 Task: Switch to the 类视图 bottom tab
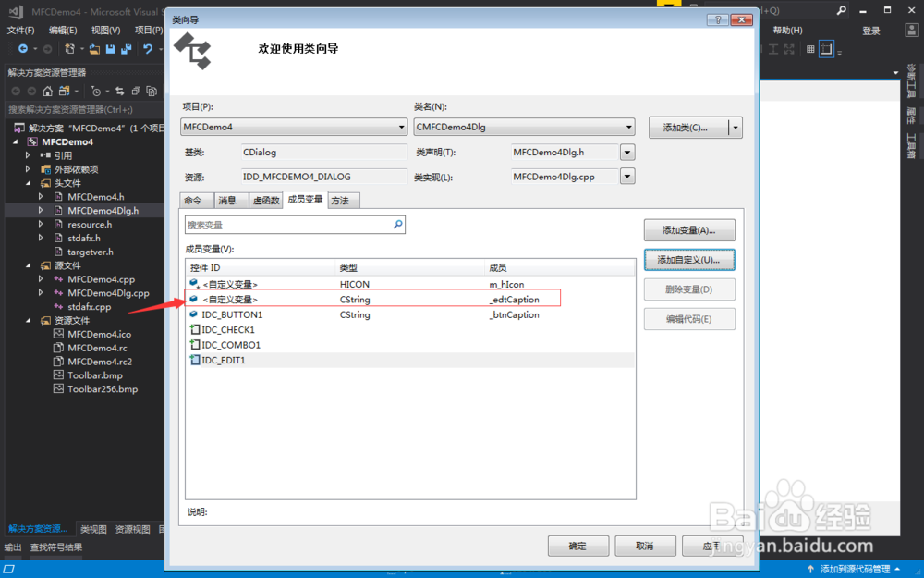[x=93, y=530]
